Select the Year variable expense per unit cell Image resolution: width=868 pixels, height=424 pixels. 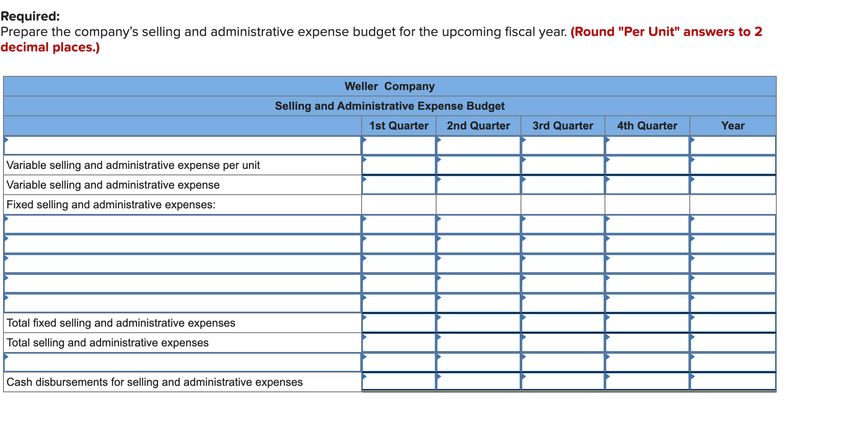(x=733, y=165)
